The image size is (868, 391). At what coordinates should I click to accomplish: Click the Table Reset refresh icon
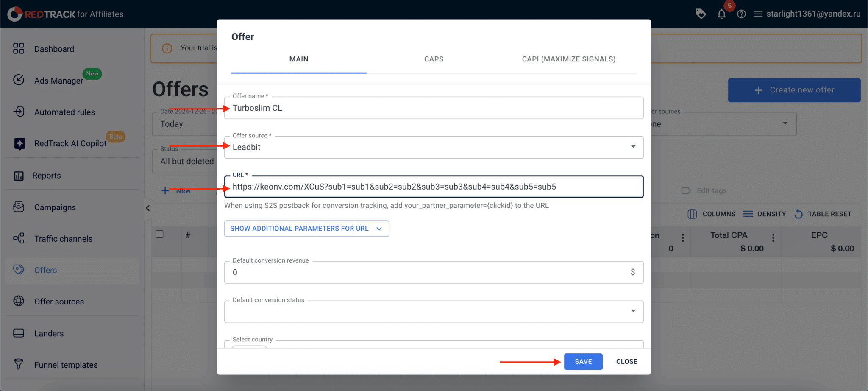798,214
